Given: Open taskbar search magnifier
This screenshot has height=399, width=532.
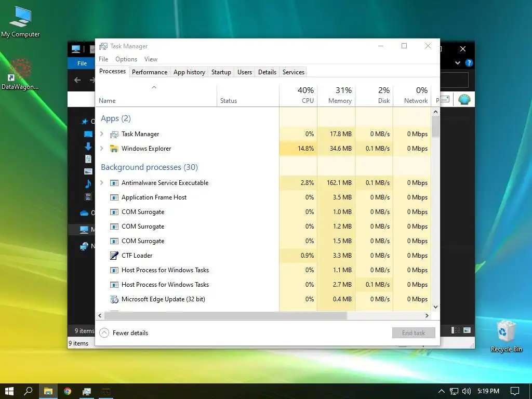Looking at the screenshot, I should coord(28,391).
